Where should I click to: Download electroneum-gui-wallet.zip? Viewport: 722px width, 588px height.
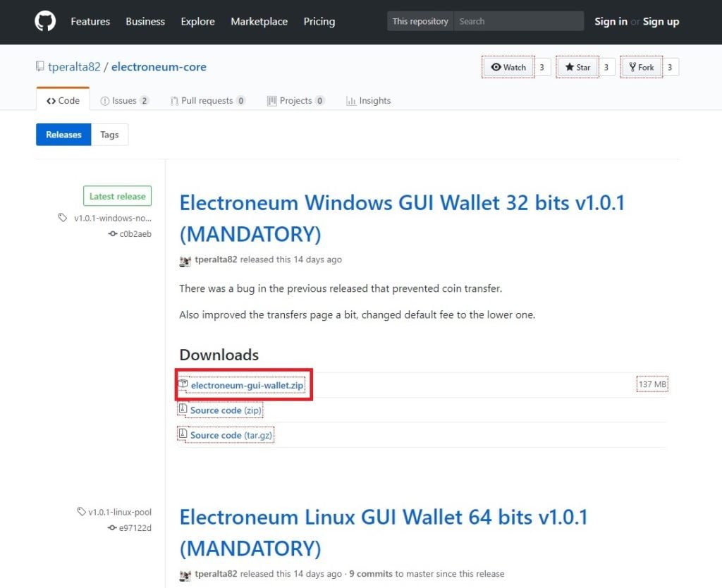247,385
